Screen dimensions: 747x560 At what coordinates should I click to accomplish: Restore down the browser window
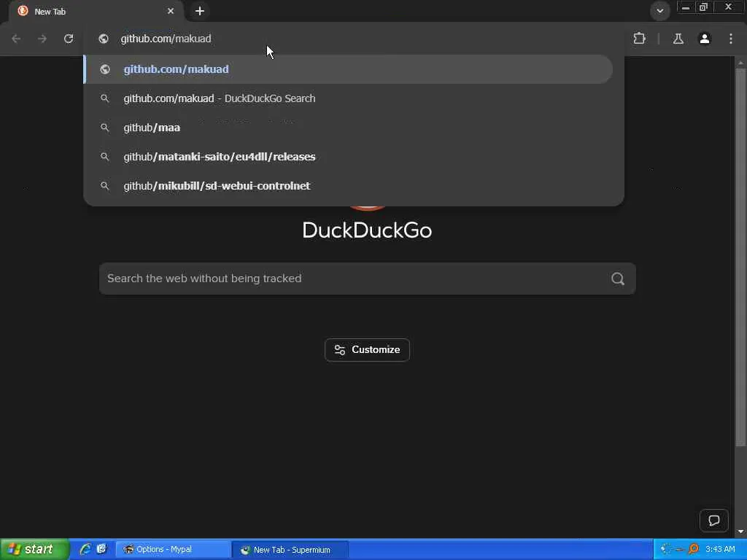pos(704,7)
